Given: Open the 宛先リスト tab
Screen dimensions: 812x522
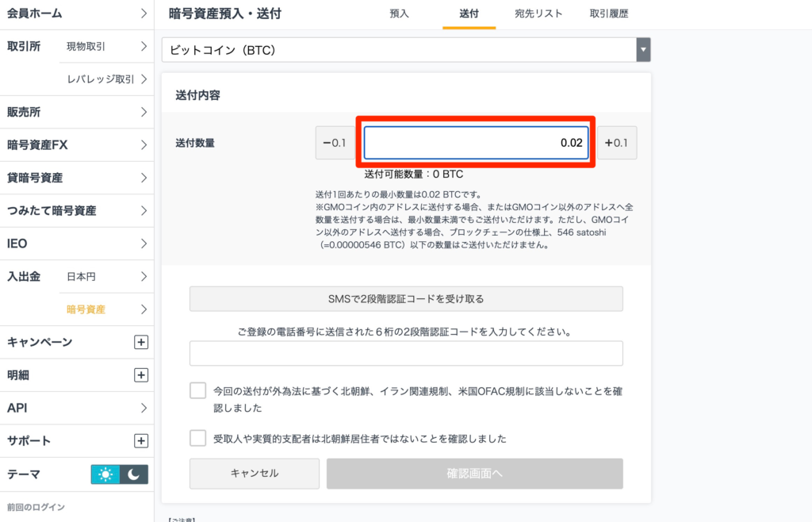Looking at the screenshot, I should (x=539, y=13).
